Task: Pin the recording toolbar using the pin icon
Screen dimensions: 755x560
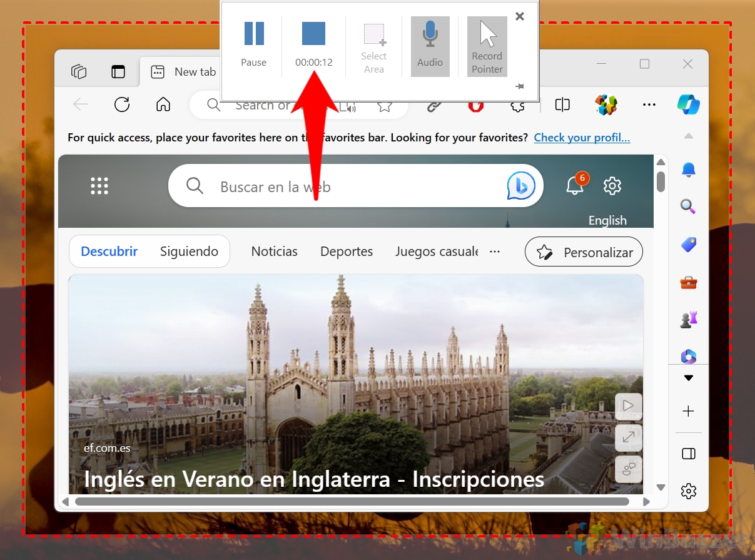Action: pos(519,86)
